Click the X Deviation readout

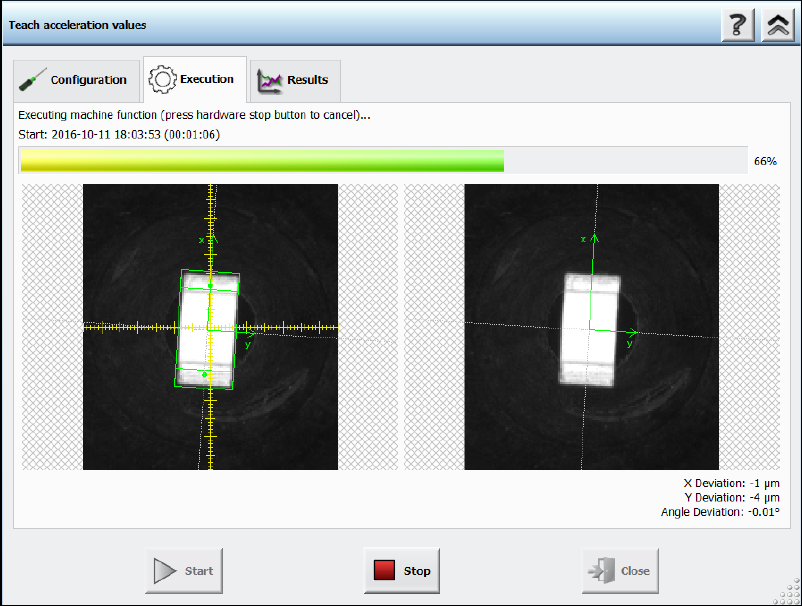[x=730, y=482]
